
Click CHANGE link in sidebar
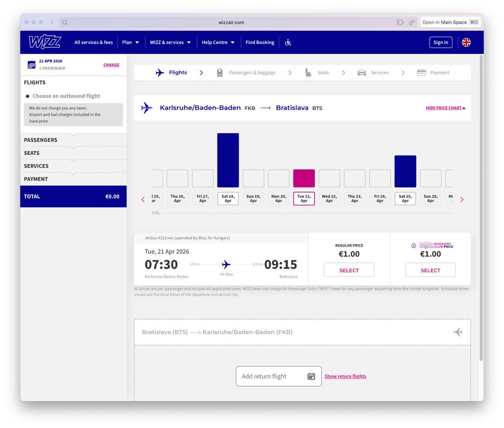point(111,65)
